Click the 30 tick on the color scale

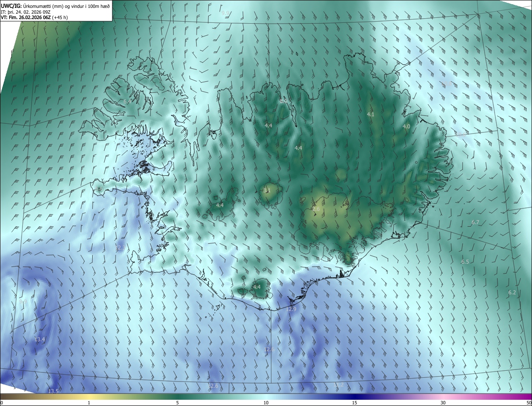click(x=443, y=403)
